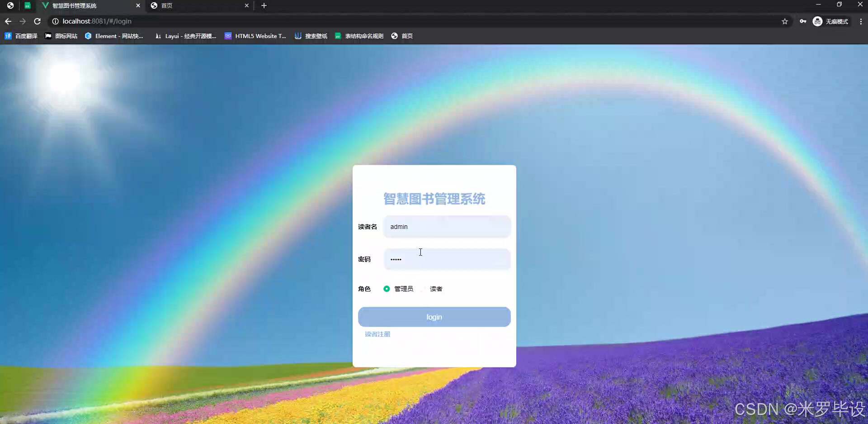
Task: Open a new tab with the plus button
Action: [264, 5]
